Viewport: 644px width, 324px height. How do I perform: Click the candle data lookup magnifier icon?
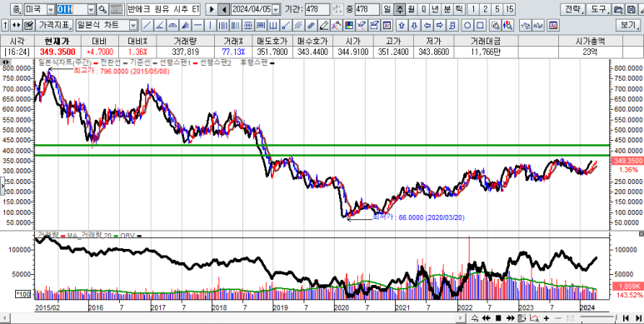pyautogui.click(x=508, y=26)
